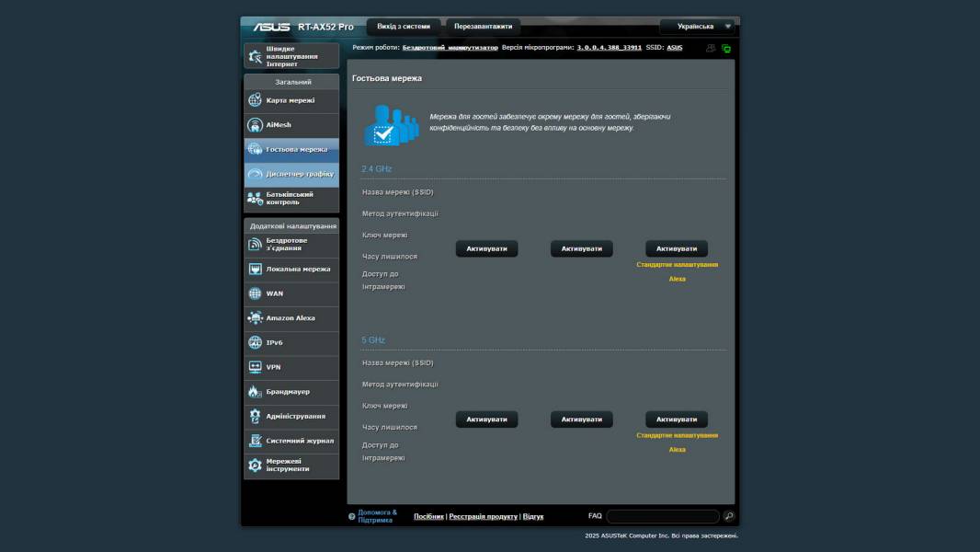This screenshot has width=980, height=552.
Task: Open Локальна мережа menu item
Action: pyautogui.click(x=298, y=270)
